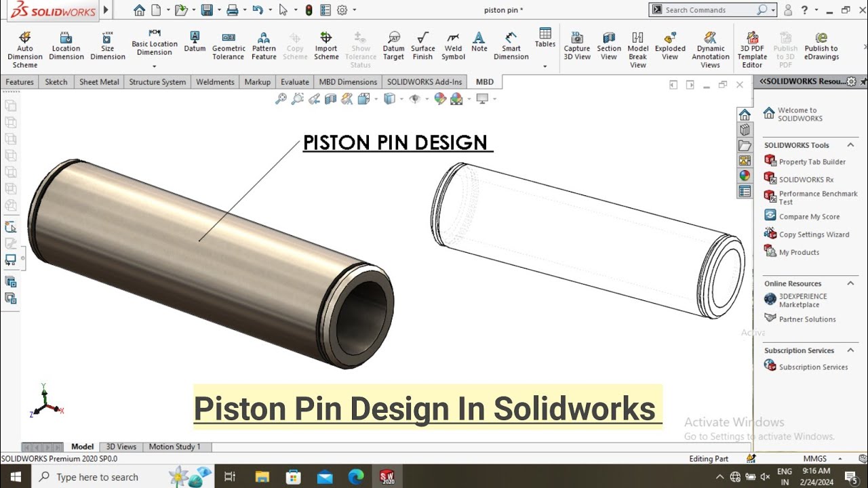
Task: Select the Model Break View tool
Action: (x=638, y=49)
